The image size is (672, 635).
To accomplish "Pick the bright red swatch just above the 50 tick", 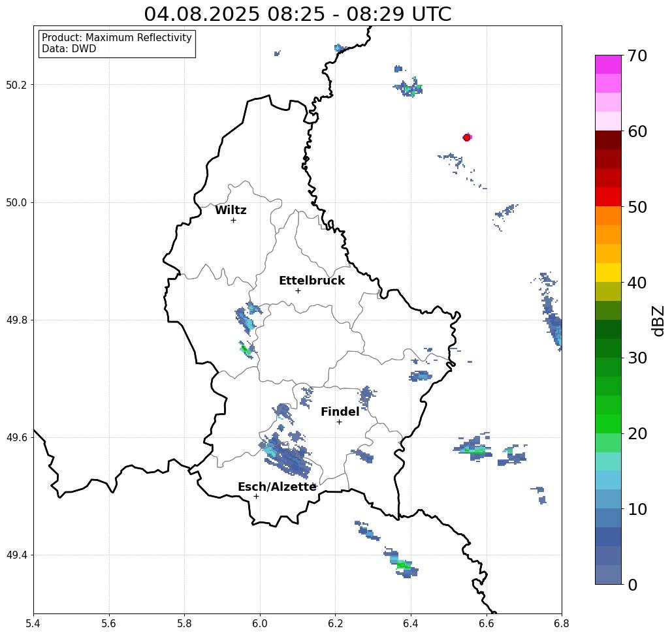I will pos(608,197).
